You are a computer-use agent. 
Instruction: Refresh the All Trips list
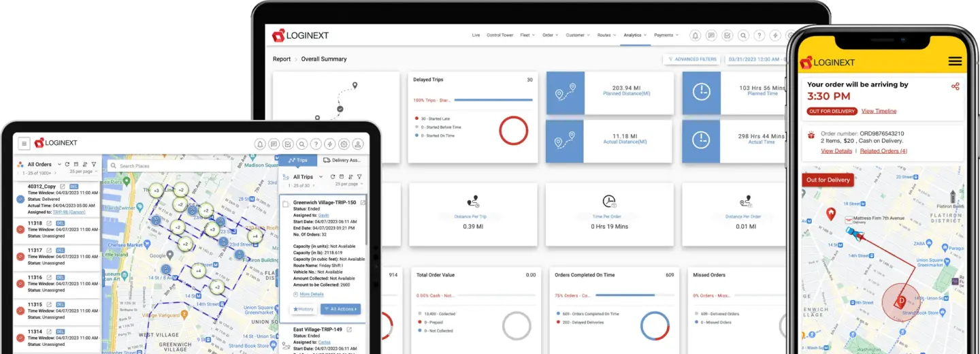[x=332, y=177]
